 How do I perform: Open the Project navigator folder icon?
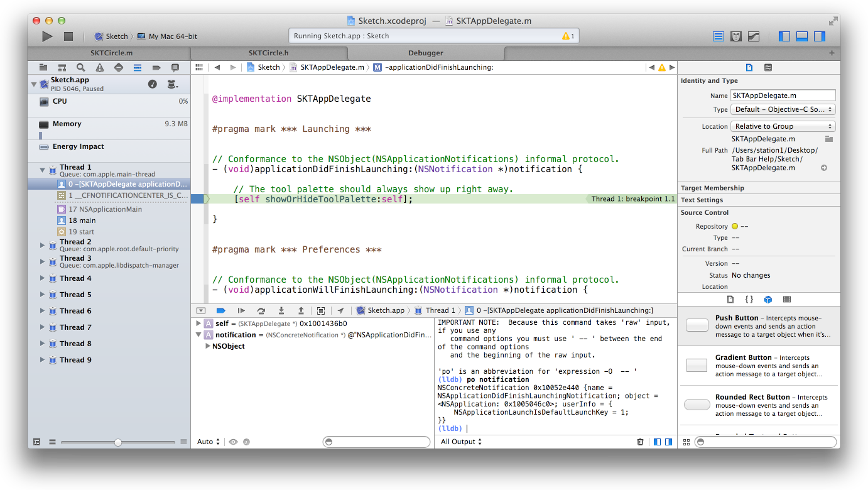click(43, 67)
